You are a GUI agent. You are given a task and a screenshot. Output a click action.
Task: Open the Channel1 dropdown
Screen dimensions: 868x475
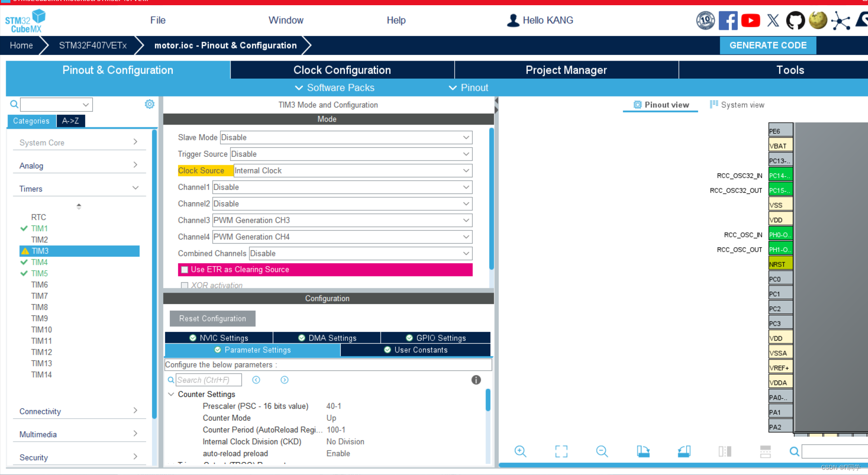click(342, 187)
